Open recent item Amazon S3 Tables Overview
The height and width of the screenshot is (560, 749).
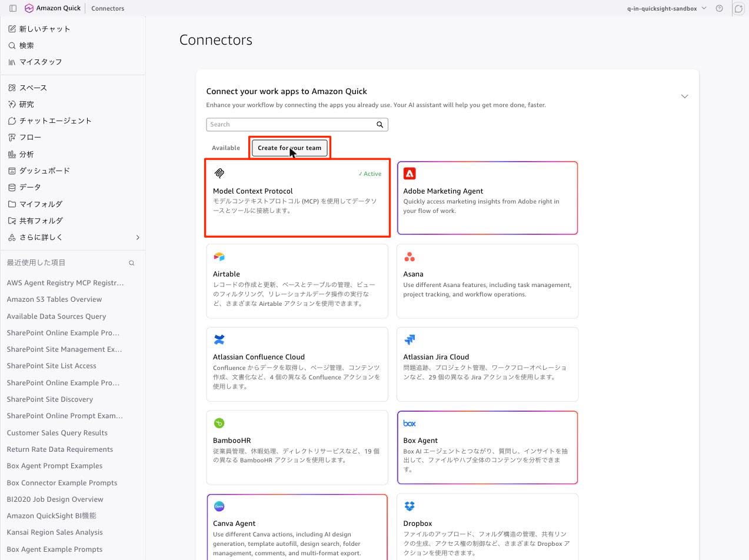[54, 299]
